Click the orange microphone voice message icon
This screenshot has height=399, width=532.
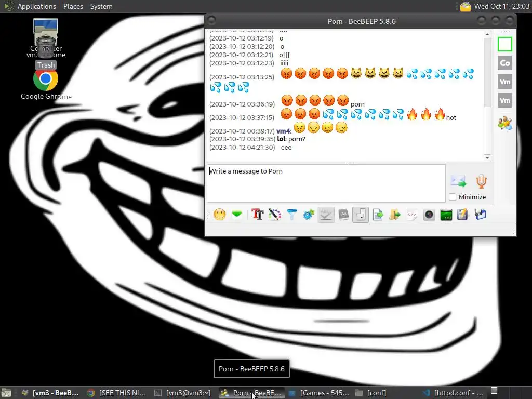pyautogui.click(x=481, y=181)
